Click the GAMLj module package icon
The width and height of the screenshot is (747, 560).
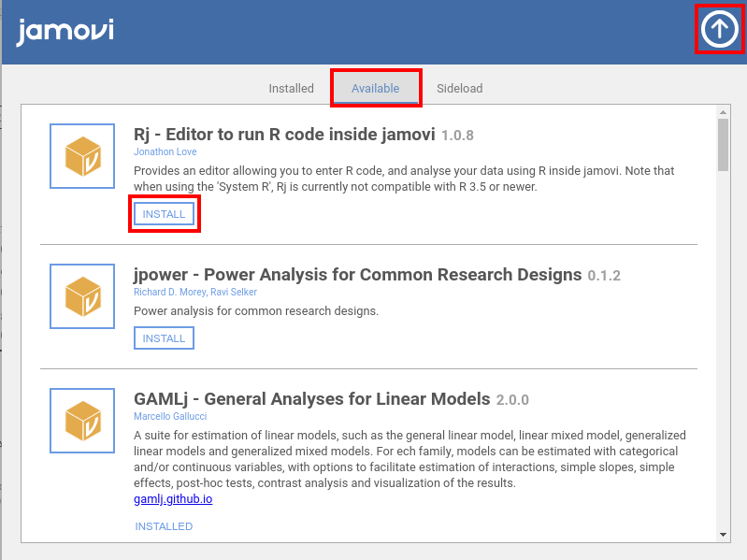[x=82, y=421]
